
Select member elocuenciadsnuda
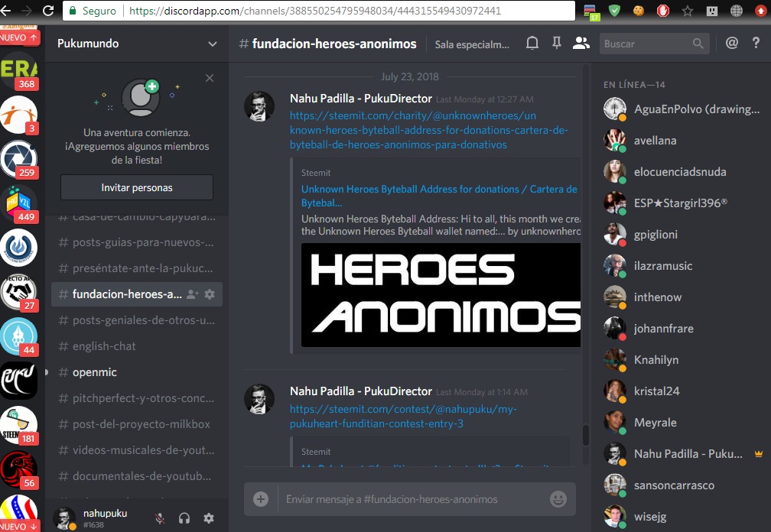coord(681,172)
